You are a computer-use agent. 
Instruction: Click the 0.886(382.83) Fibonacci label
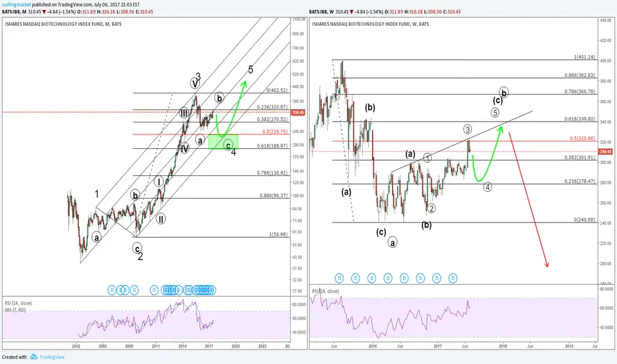tap(580, 75)
